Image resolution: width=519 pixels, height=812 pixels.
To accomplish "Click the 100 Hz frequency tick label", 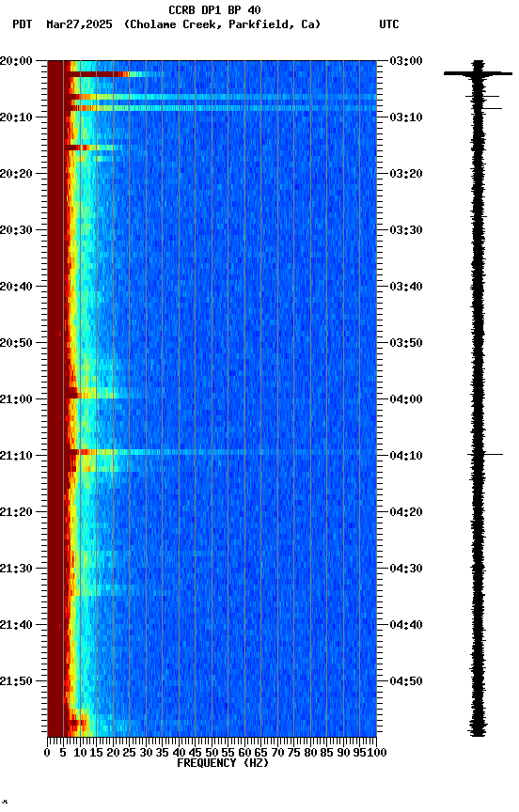I will 378,754.
